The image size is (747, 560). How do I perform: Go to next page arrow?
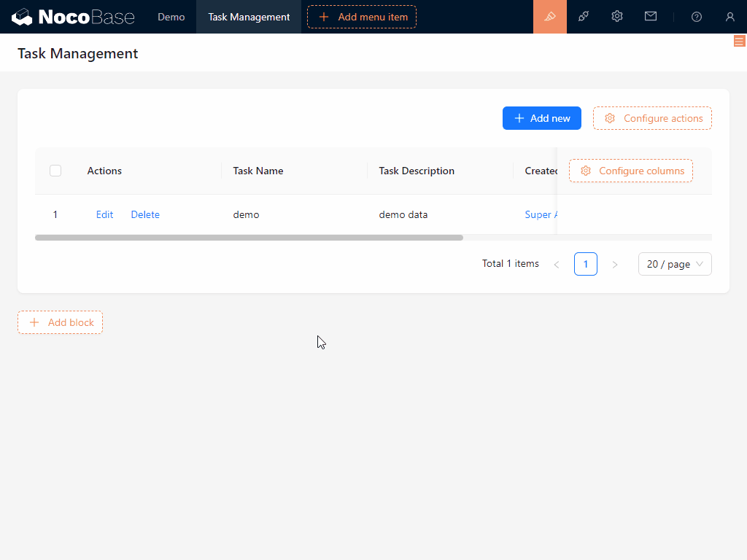tap(615, 264)
